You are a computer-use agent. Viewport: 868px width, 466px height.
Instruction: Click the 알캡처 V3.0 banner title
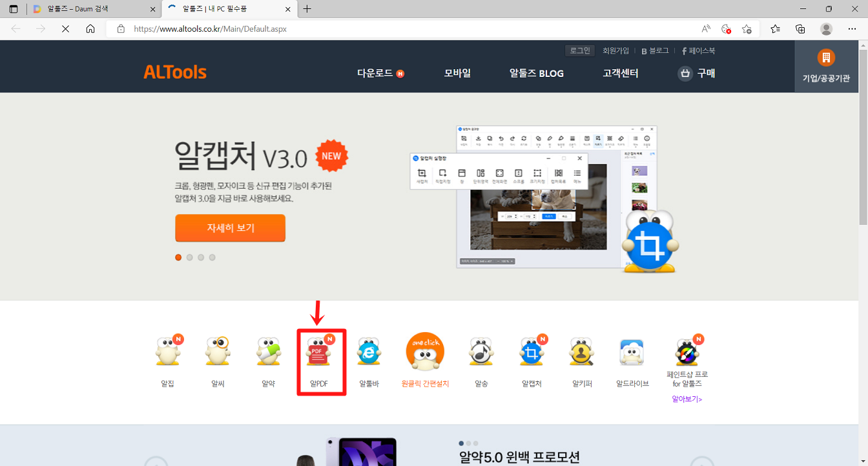(240, 156)
